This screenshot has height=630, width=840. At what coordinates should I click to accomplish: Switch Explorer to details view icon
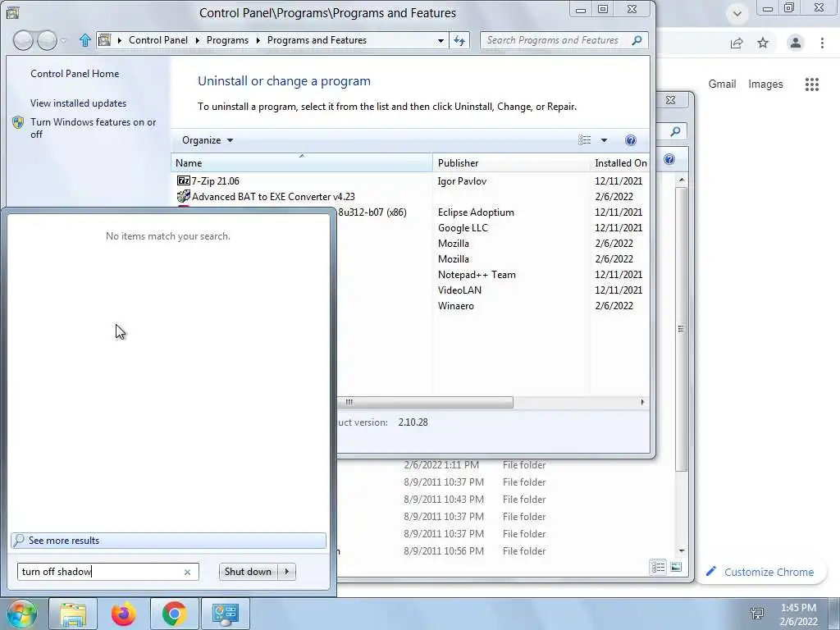tap(659, 567)
